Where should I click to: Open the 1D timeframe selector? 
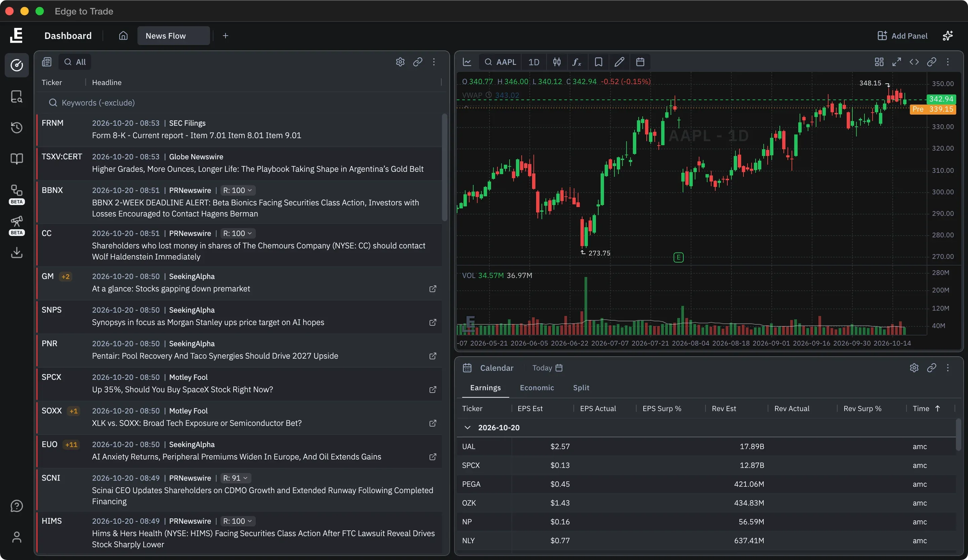[533, 62]
